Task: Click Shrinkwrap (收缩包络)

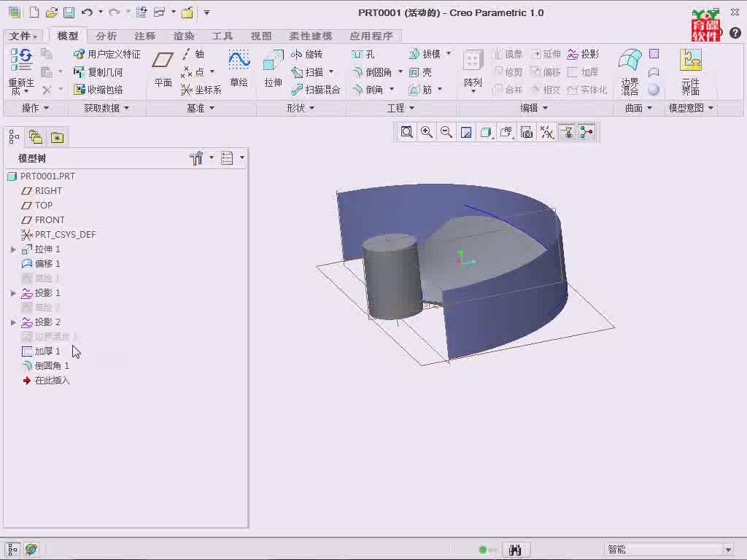Action: (98, 90)
